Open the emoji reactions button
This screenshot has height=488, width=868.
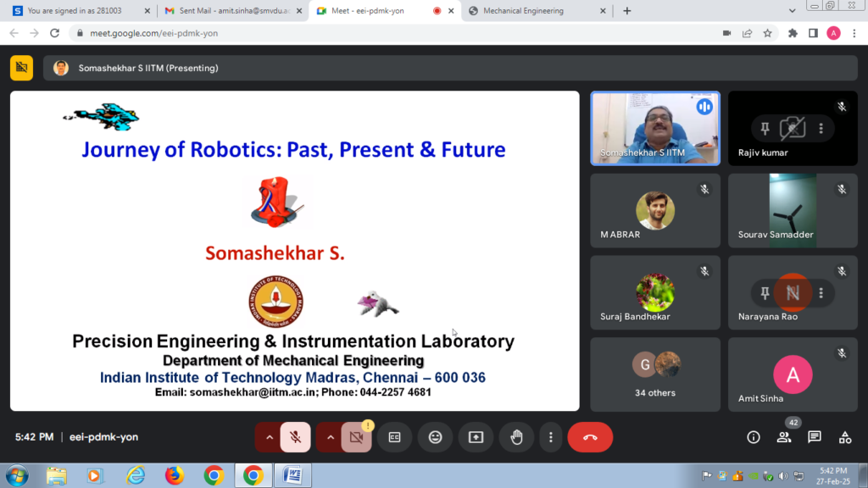tap(436, 437)
